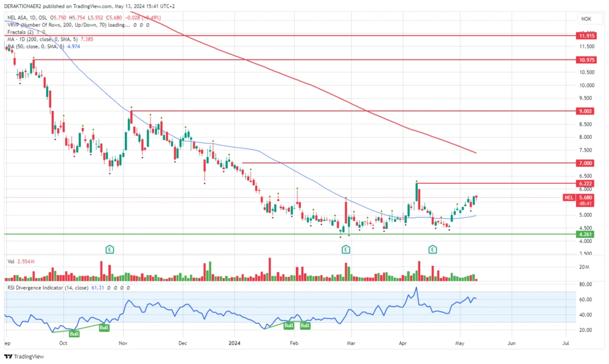Viewport: 609px width, 364px height.
Task: Click the 6.222 price level label
Action: [587, 183]
